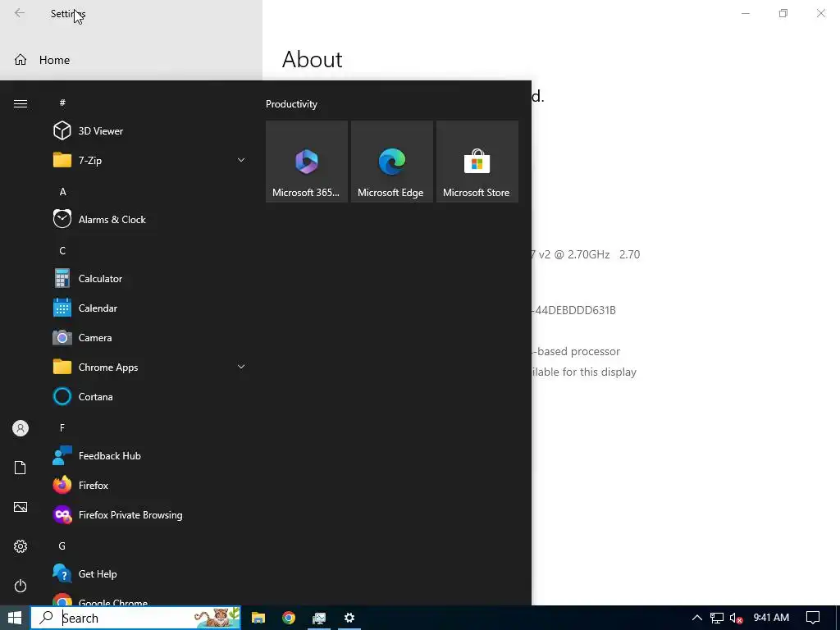The image size is (840, 630).
Task: Open the Microsoft Store tile
Action: [x=477, y=162]
